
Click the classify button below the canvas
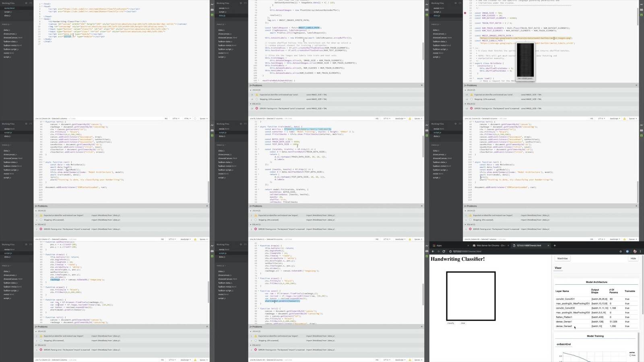coord(451,323)
